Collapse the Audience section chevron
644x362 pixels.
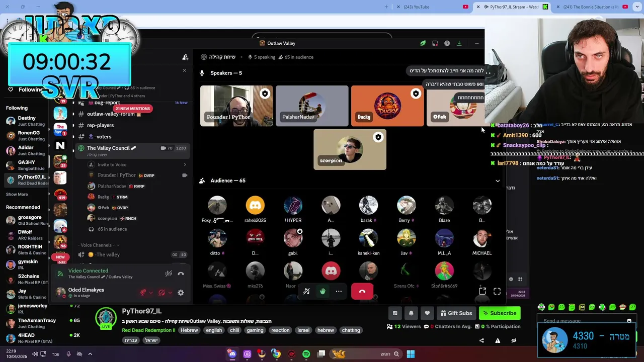click(498, 180)
